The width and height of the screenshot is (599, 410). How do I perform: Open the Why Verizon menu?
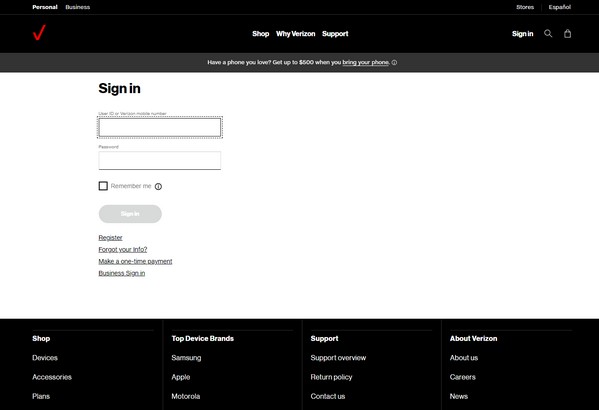click(x=296, y=34)
